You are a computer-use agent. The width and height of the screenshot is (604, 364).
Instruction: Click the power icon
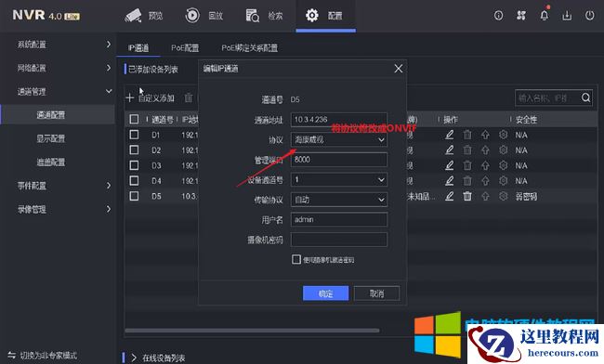590,16
